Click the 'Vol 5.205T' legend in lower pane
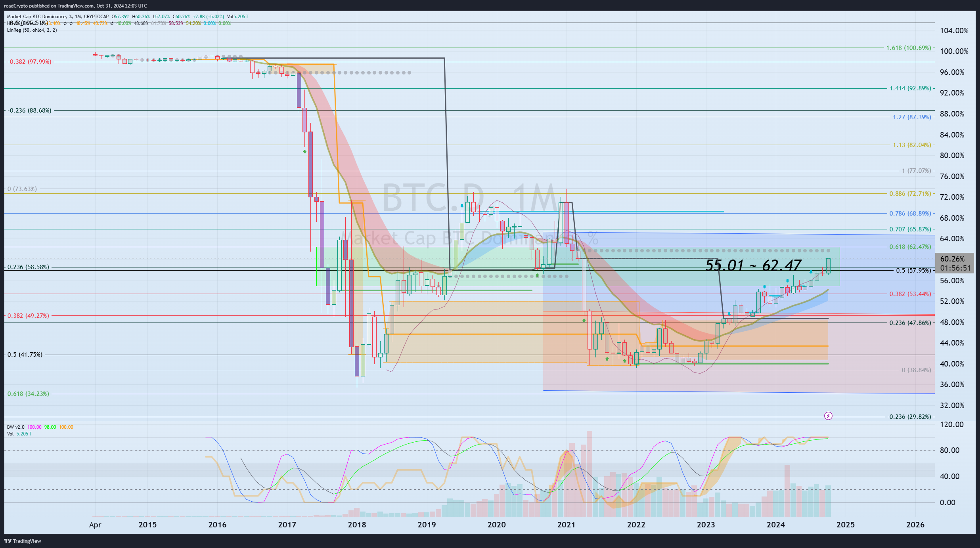This screenshot has height=548, width=980. (x=19, y=434)
